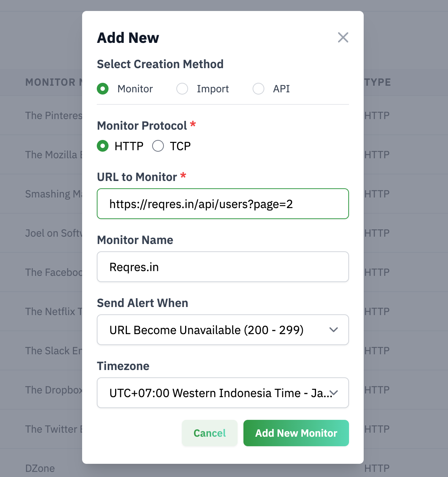This screenshot has height=477, width=448.
Task: Expand the Timezone selector
Action: (223, 393)
